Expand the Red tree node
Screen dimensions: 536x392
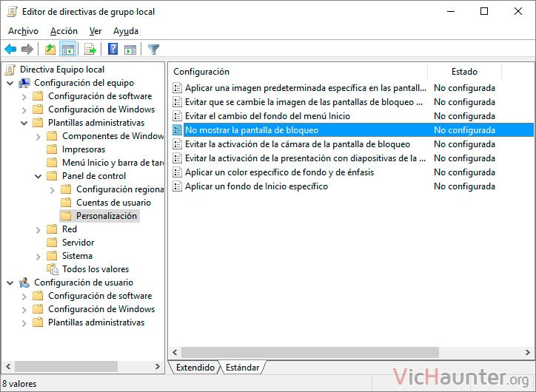38,230
